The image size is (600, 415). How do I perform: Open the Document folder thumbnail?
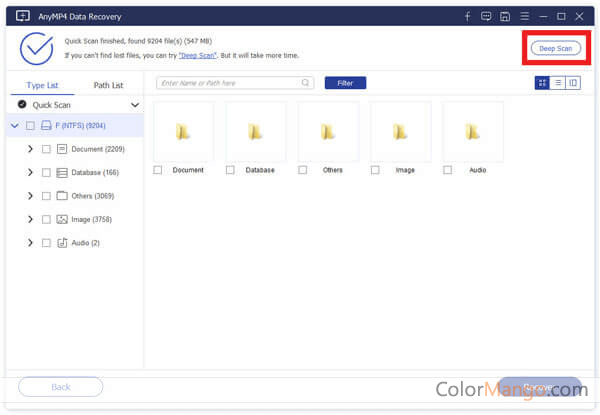point(183,132)
